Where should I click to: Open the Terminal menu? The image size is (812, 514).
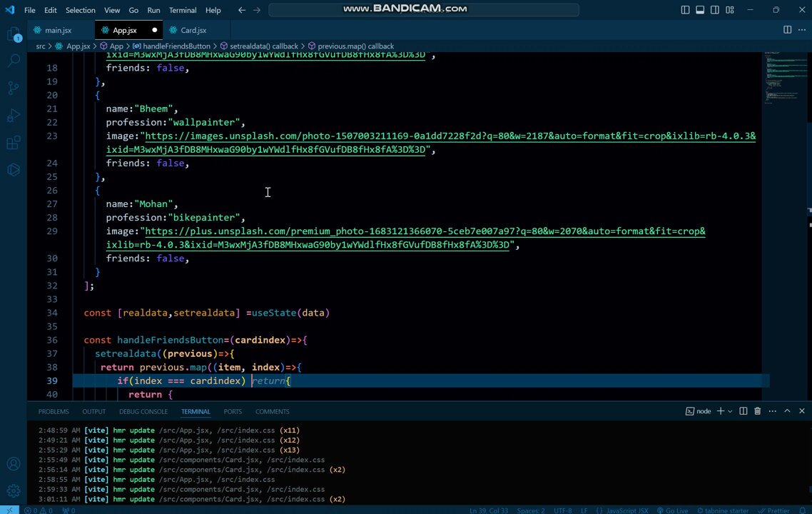coord(183,10)
